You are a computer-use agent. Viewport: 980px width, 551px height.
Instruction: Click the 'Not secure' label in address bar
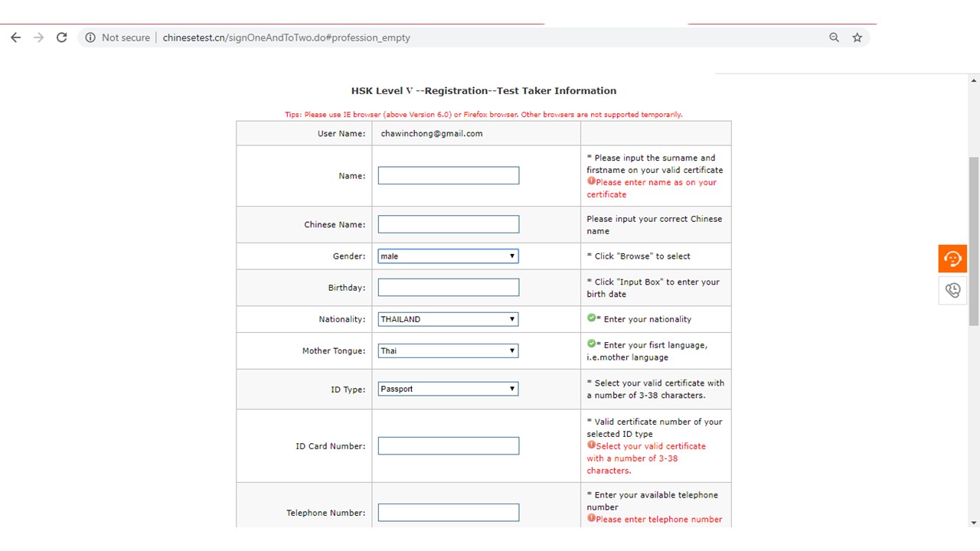[126, 37]
